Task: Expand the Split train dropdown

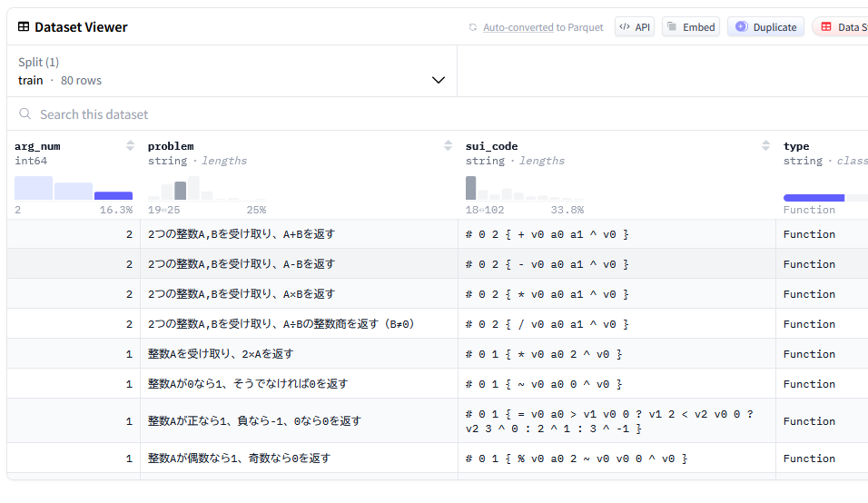Action: pyautogui.click(x=232, y=71)
